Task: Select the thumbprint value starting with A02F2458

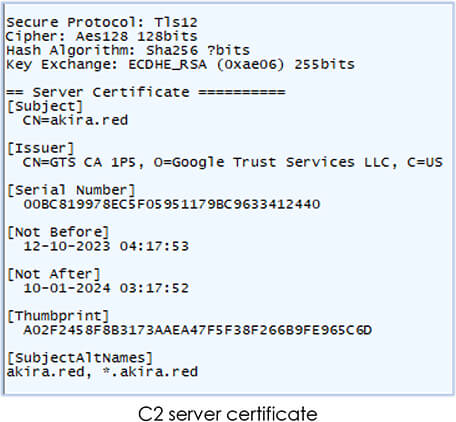Action: pyautogui.click(x=198, y=330)
